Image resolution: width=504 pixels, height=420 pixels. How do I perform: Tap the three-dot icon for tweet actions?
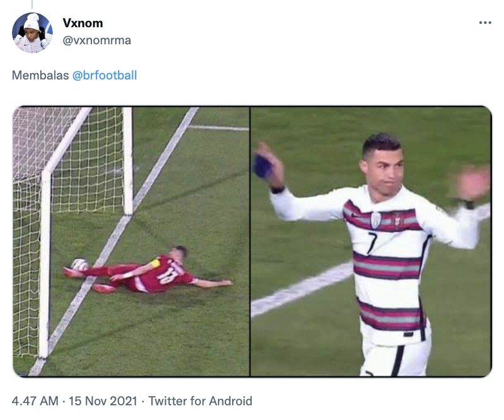coord(484,23)
